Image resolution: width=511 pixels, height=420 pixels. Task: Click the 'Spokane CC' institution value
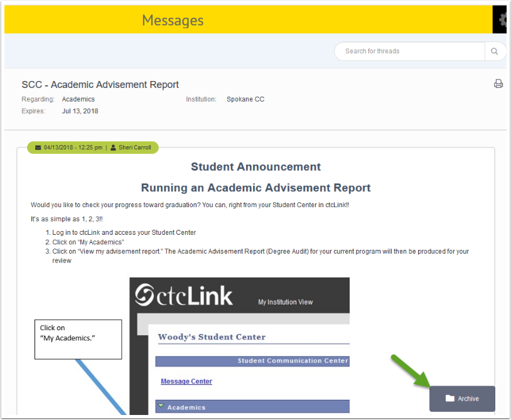click(x=245, y=99)
